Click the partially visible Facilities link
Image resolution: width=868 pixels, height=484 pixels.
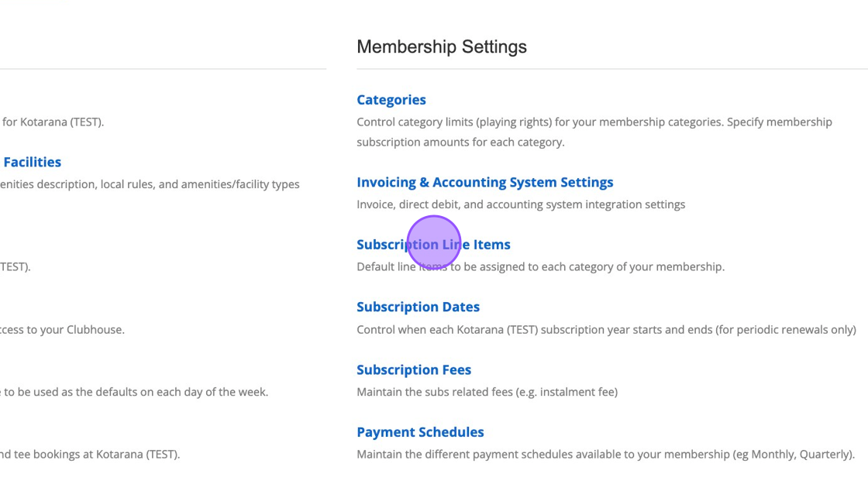click(32, 163)
